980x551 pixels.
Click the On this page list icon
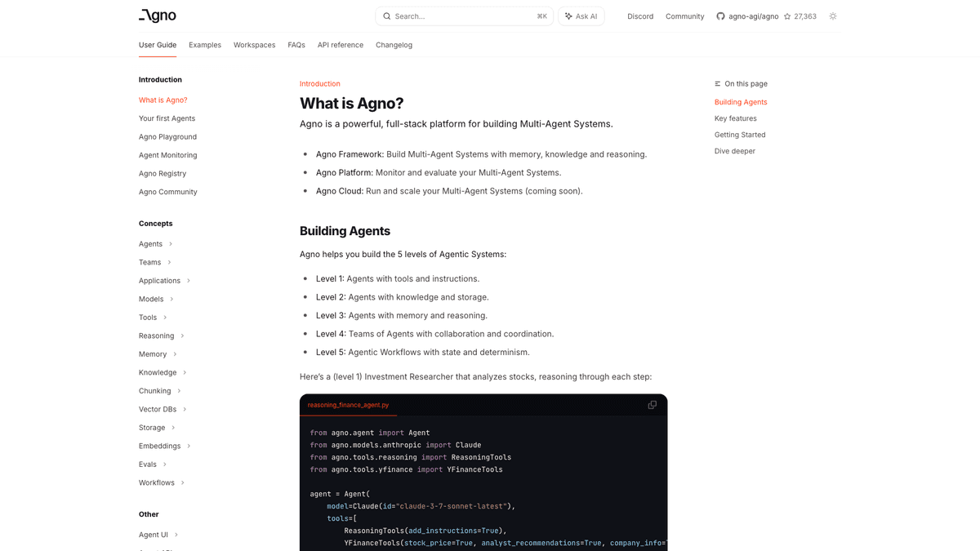click(718, 84)
